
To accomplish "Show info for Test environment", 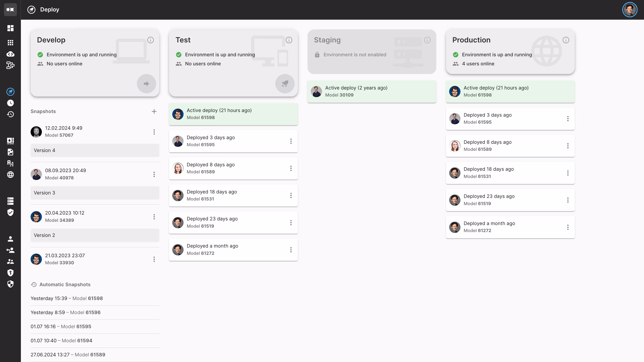I will [x=289, y=40].
